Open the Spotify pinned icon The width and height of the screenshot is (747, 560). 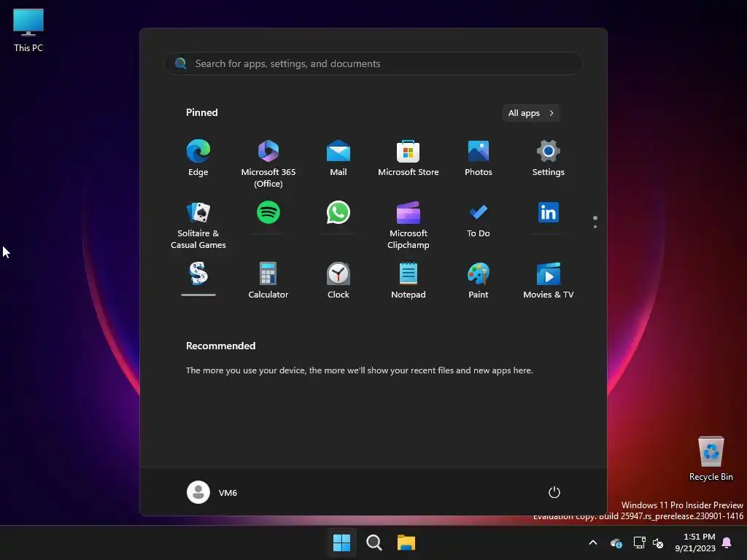click(x=268, y=212)
